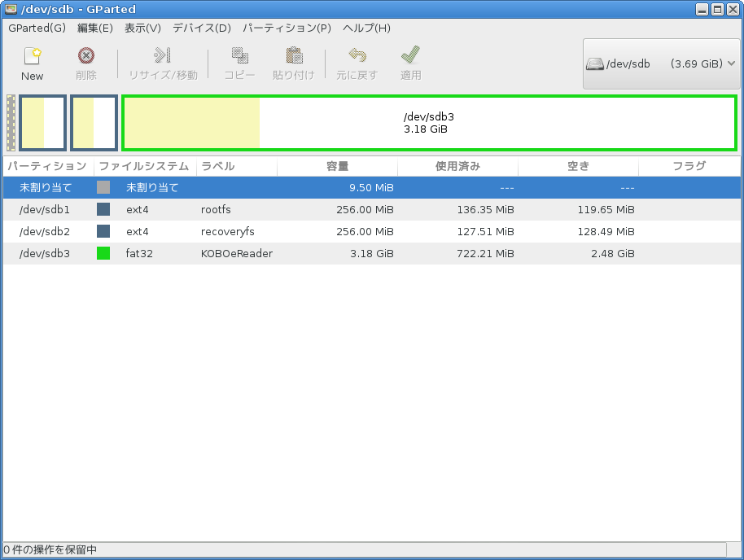Click the GParted window title bar icon
This screenshot has width=744, height=560.
[11, 9]
